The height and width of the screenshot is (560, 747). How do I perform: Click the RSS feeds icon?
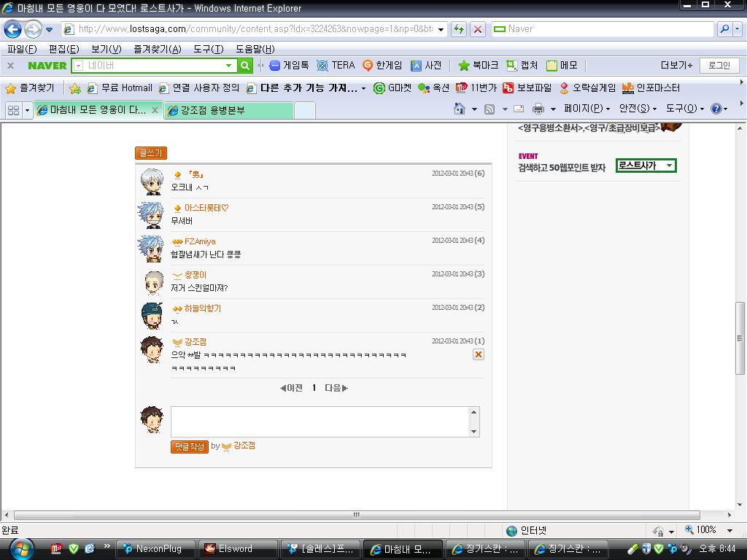[x=489, y=109]
